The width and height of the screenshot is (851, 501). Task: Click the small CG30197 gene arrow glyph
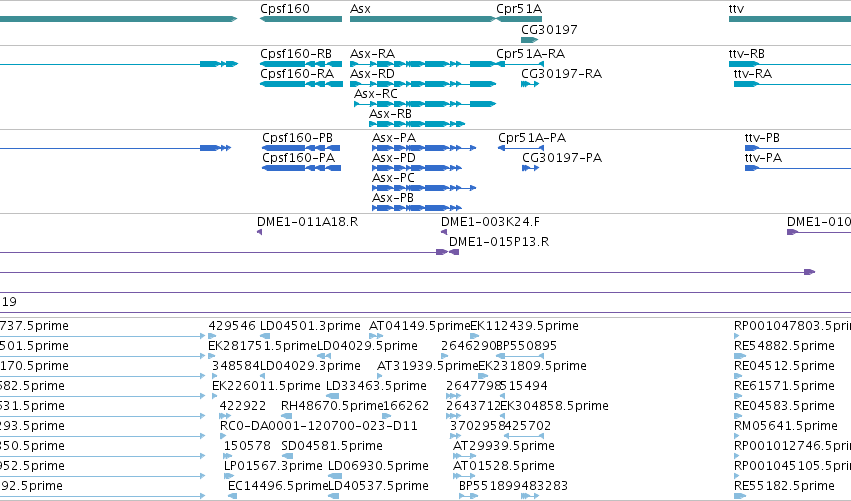[x=529, y=40]
